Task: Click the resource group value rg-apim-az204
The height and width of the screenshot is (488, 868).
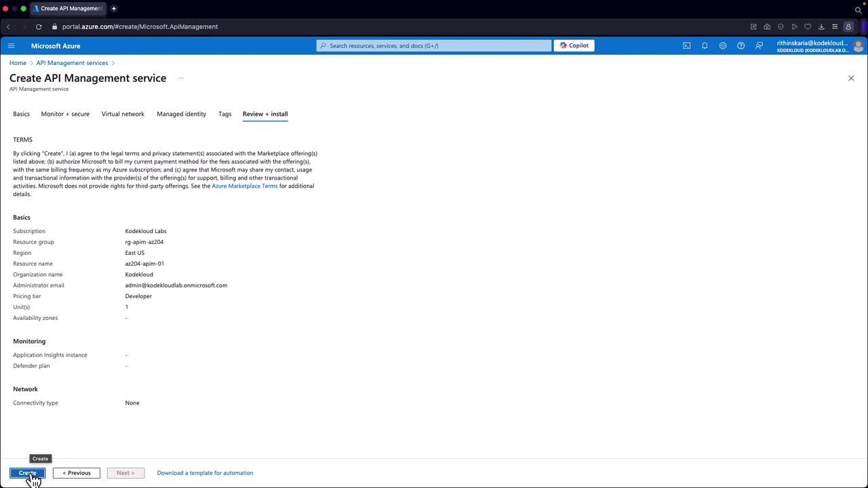Action: coord(144,242)
